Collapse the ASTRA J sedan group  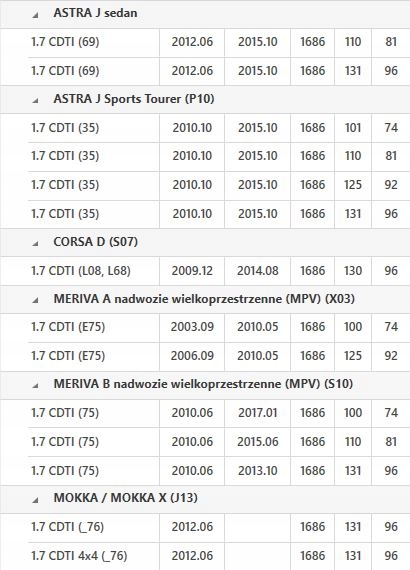point(35,15)
